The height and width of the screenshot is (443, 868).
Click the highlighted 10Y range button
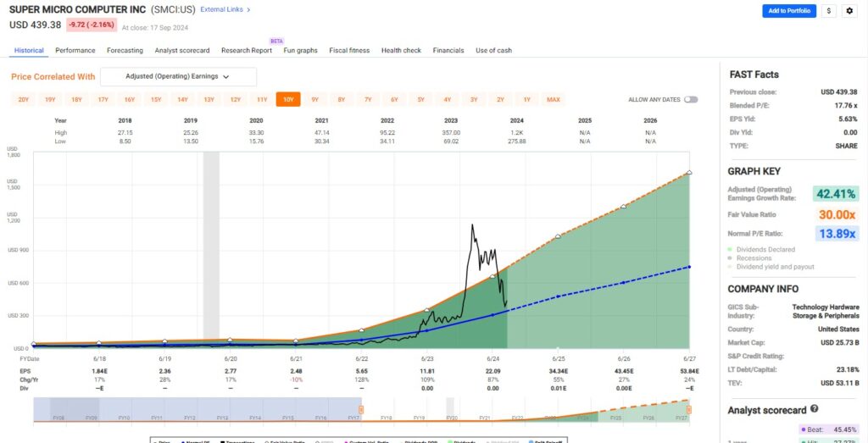288,100
